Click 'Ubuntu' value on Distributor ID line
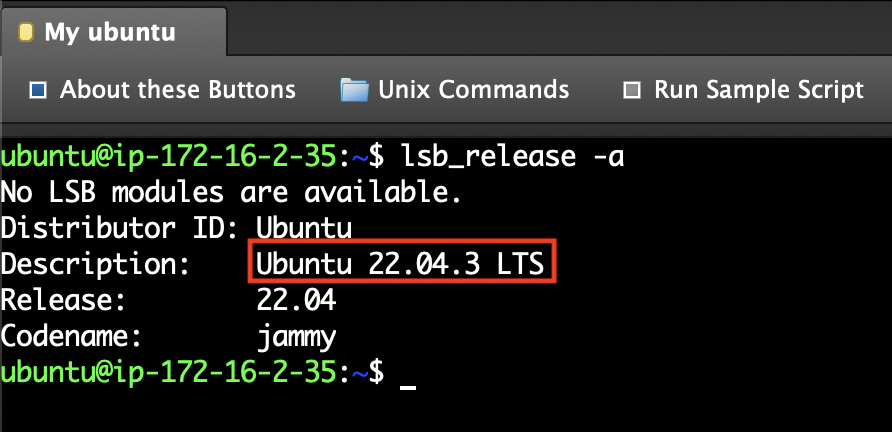892x432 pixels. (x=304, y=229)
